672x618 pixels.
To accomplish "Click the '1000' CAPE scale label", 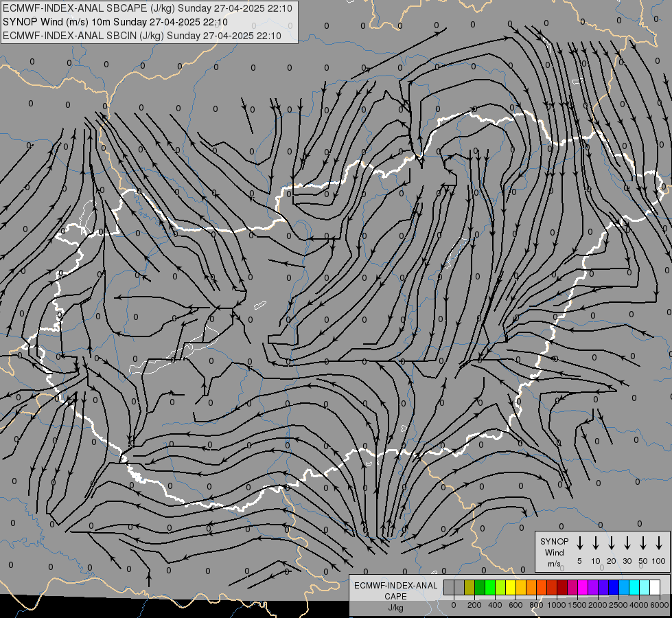I will (557, 605).
